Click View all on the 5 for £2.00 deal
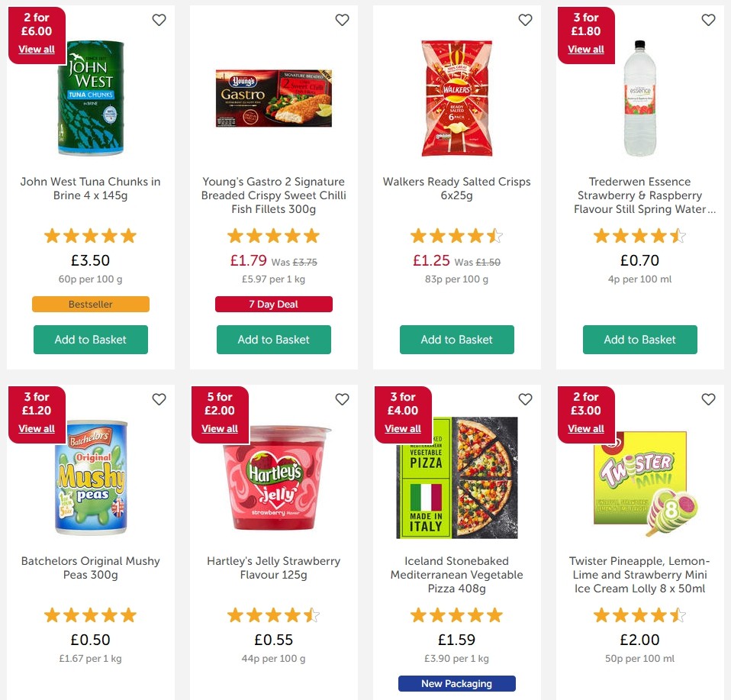Image resolution: width=731 pixels, height=700 pixels. click(219, 428)
